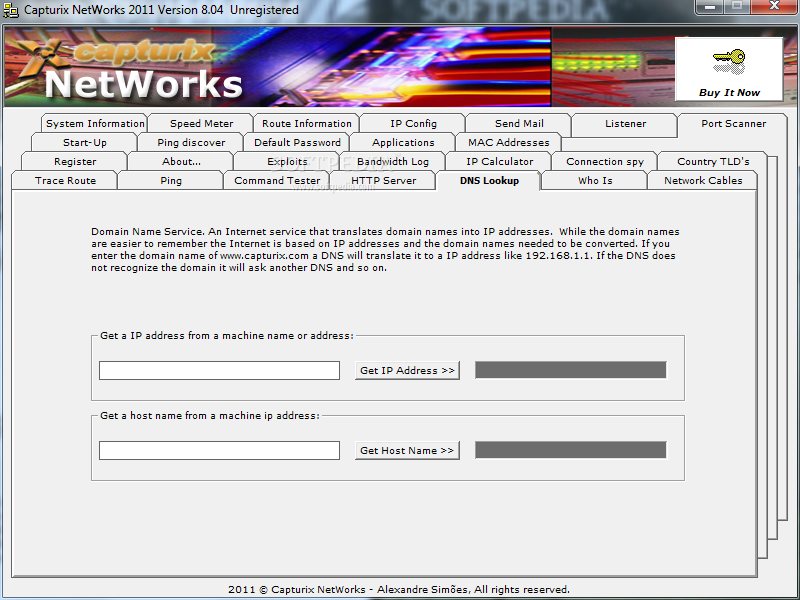This screenshot has height=600, width=800.
Task: Click the active DNS Lookup tab
Action: tap(489, 180)
